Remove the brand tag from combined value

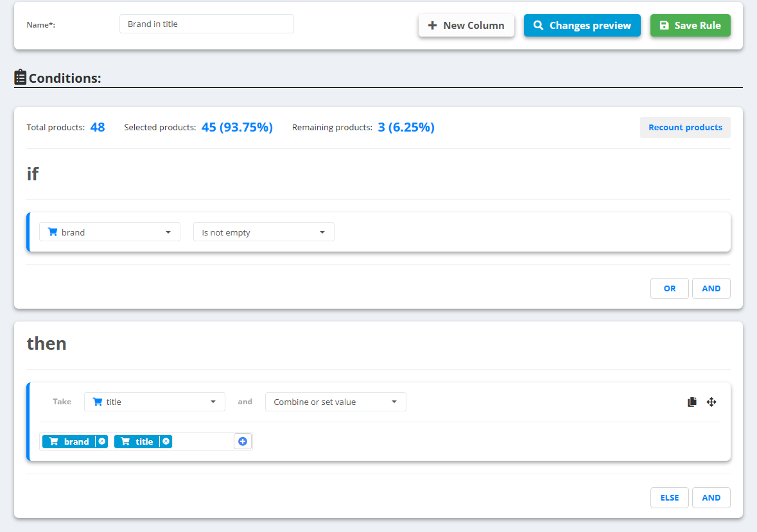[102, 442]
